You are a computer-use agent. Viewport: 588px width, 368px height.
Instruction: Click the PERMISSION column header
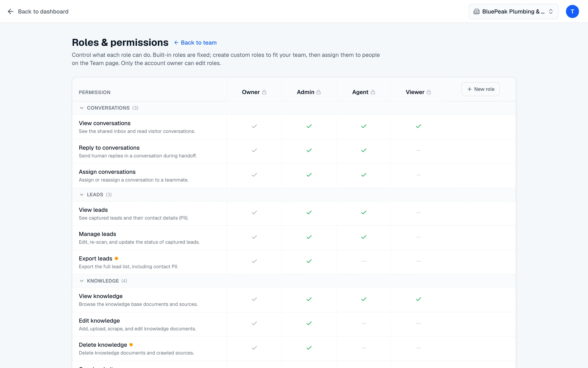[x=95, y=92]
